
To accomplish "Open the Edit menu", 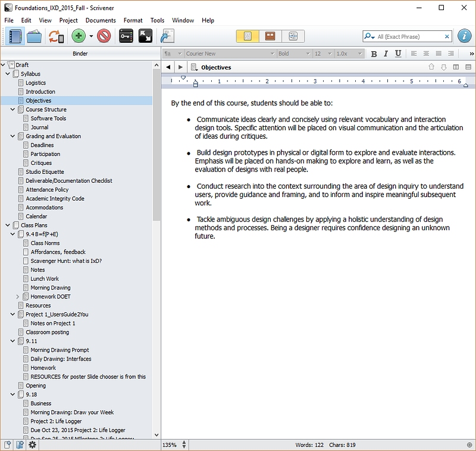I will (x=26, y=20).
